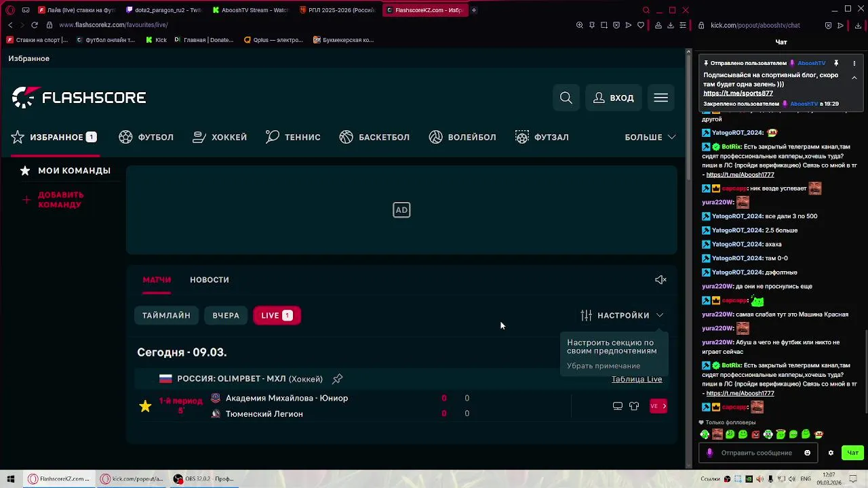Expand the НАСТРОЙКИ settings dropdown
Viewport: 868px width, 488px height.
tap(622, 315)
